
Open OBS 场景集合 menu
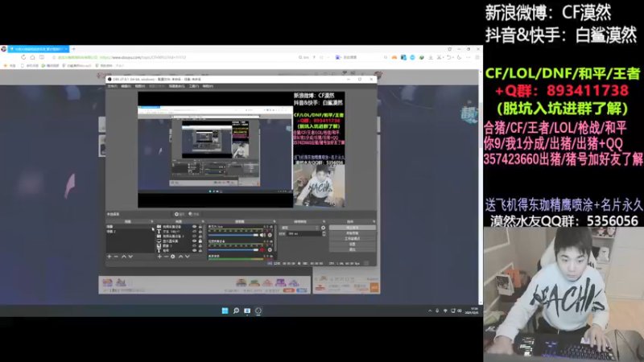tap(176, 86)
